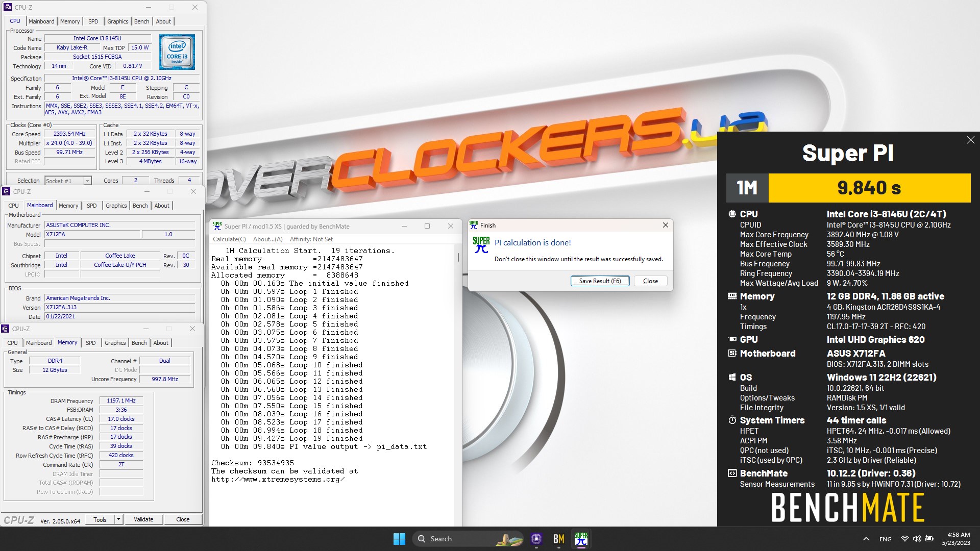Open About tab in top CPU-Z window

pos(163,21)
